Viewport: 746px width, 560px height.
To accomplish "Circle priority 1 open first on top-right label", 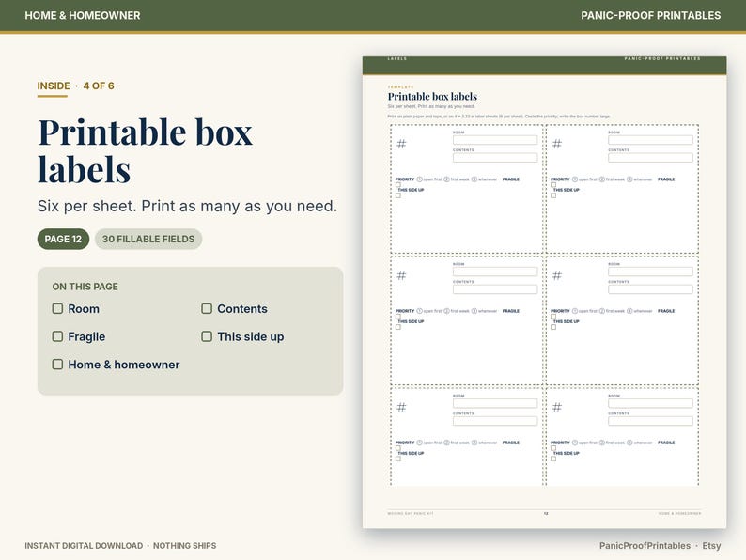I will pyautogui.click(x=575, y=179).
